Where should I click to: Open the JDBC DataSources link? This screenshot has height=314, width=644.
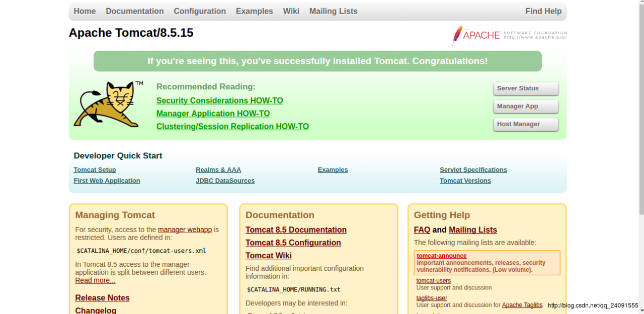click(225, 181)
